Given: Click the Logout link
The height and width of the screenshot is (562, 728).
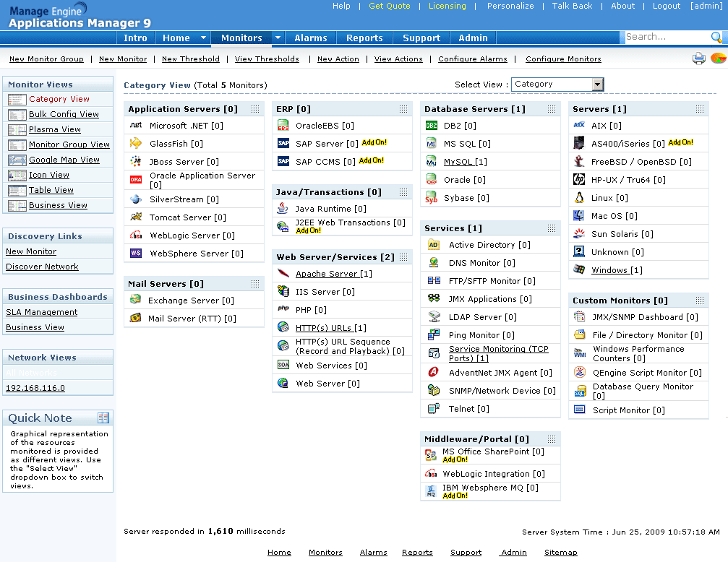Looking at the screenshot, I should click(x=667, y=6).
